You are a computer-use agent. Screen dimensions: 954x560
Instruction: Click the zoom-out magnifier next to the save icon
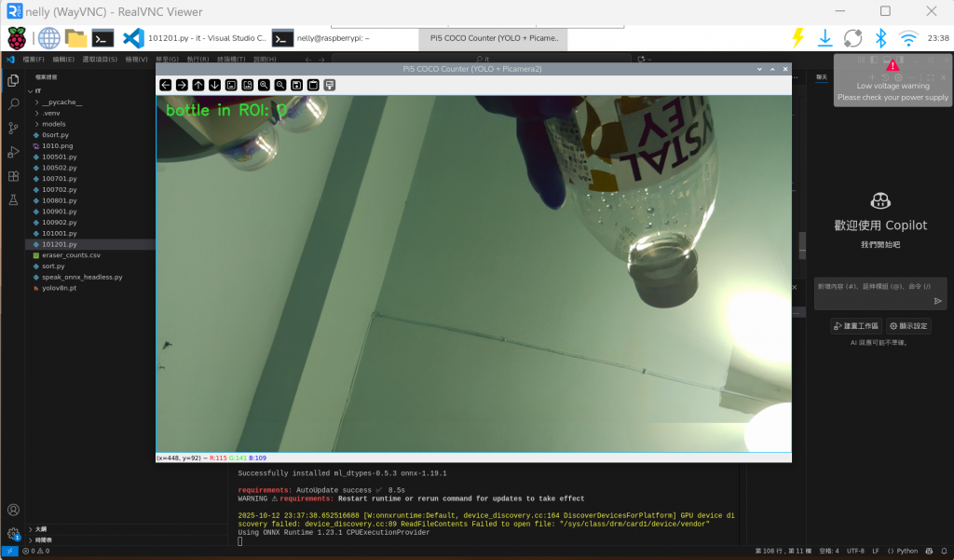click(280, 85)
